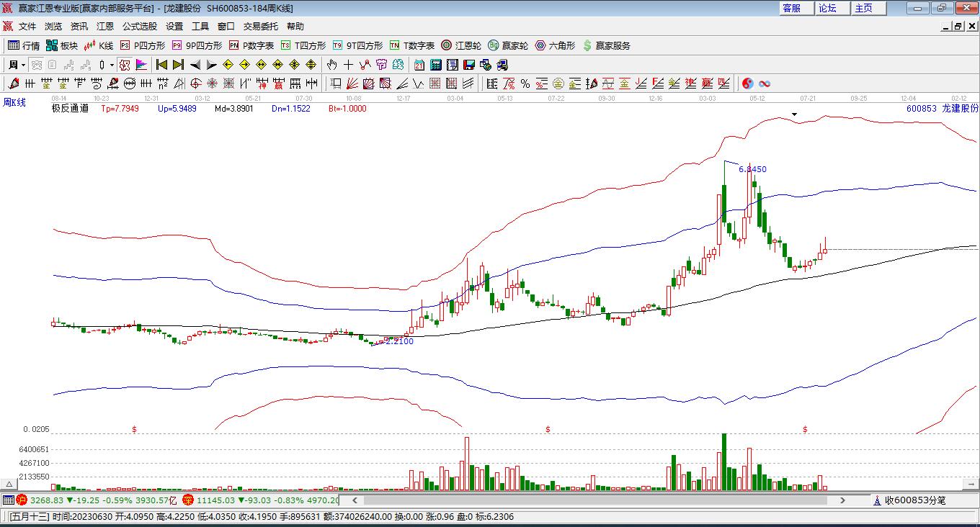Toggle the calendar date icon
This screenshot has height=527, width=980.
tap(419, 65)
